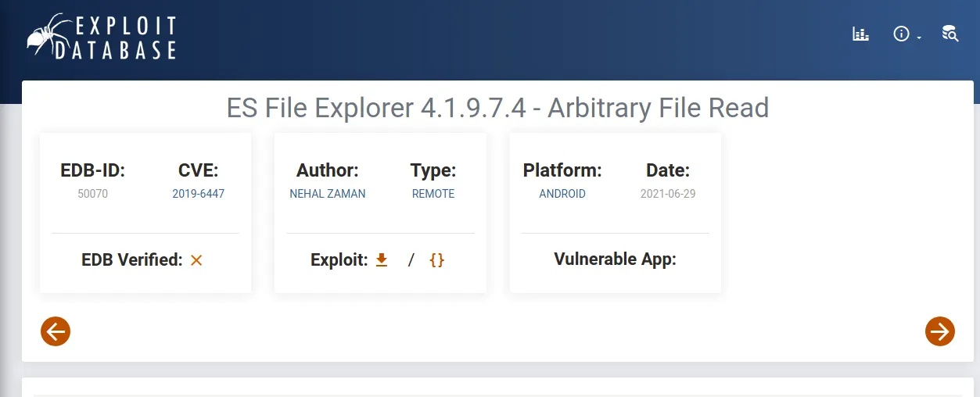Screen dimensions: 980x397
Task: Click the EDB Verified label
Action: click(x=132, y=260)
